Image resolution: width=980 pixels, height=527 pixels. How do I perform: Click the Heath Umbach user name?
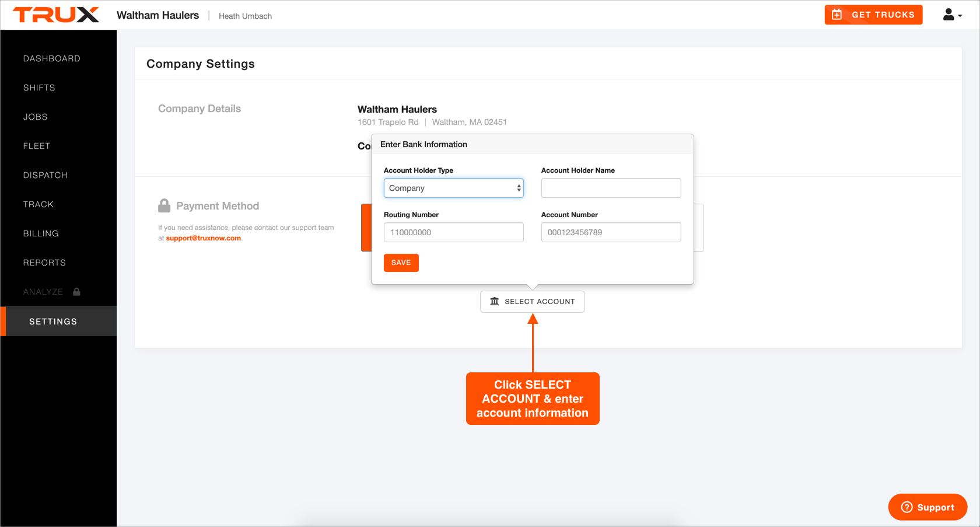[x=245, y=16]
